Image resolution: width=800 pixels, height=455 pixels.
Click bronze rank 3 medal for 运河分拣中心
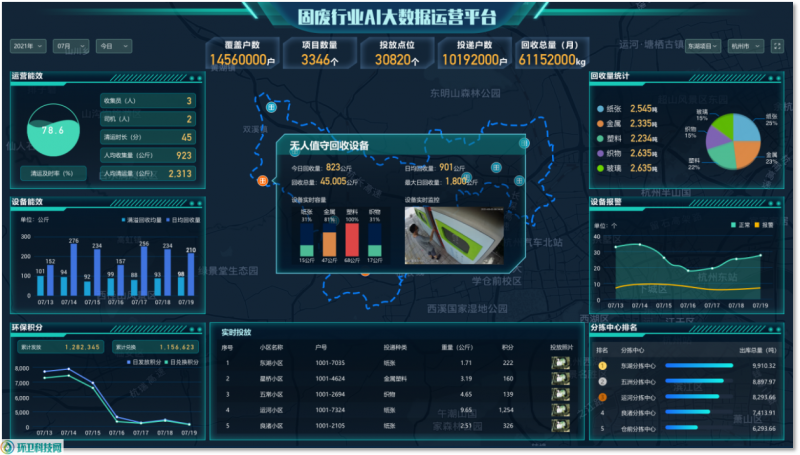click(602, 397)
